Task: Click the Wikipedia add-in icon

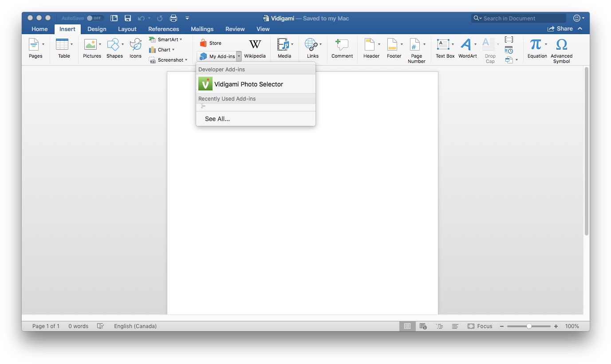Action: (255, 44)
